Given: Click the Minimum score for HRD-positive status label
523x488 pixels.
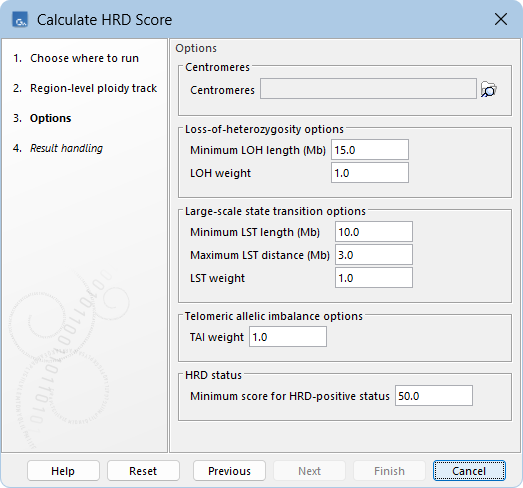Looking at the screenshot, I should click(x=290, y=396).
